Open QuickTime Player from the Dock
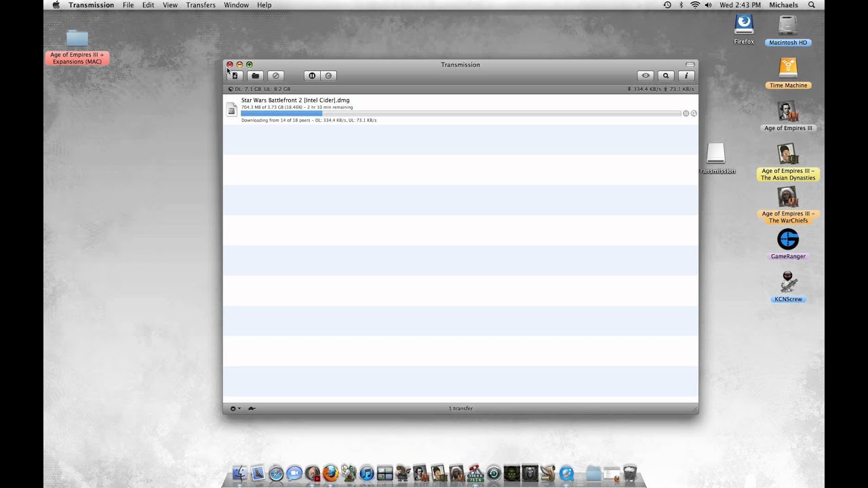The width and height of the screenshot is (868, 488). coord(566,474)
